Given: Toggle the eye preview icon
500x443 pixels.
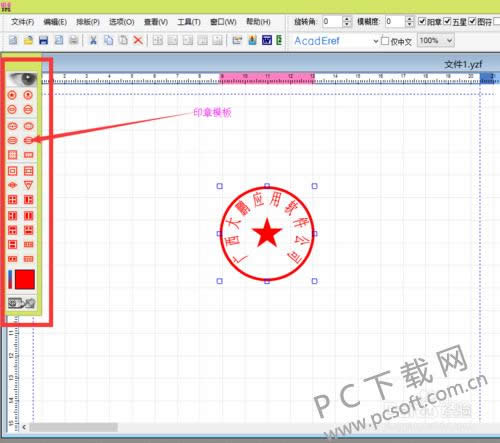Looking at the screenshot, I should (x=23, y=79).
